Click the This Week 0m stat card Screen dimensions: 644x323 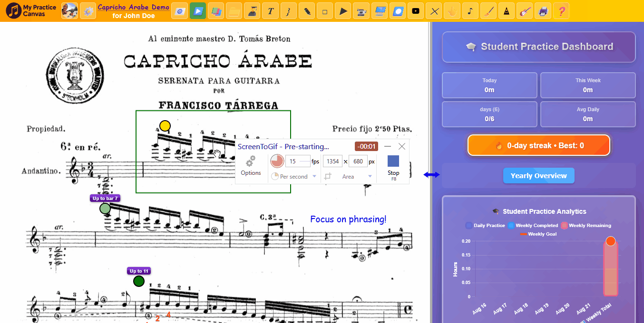click(x=588, y=85)
